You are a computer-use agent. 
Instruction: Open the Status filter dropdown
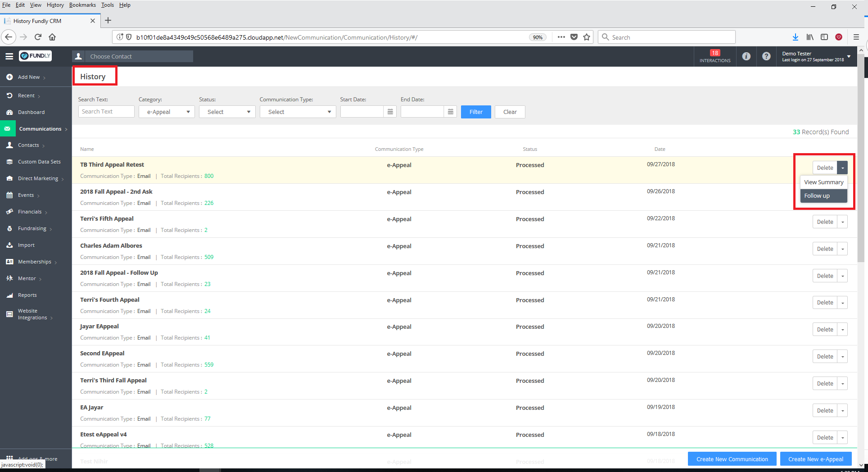pyautogui.click(x=227, y=112)
